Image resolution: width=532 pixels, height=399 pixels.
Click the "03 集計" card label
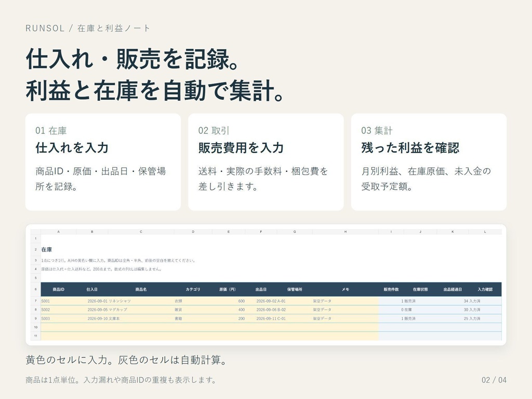[377, 130]
